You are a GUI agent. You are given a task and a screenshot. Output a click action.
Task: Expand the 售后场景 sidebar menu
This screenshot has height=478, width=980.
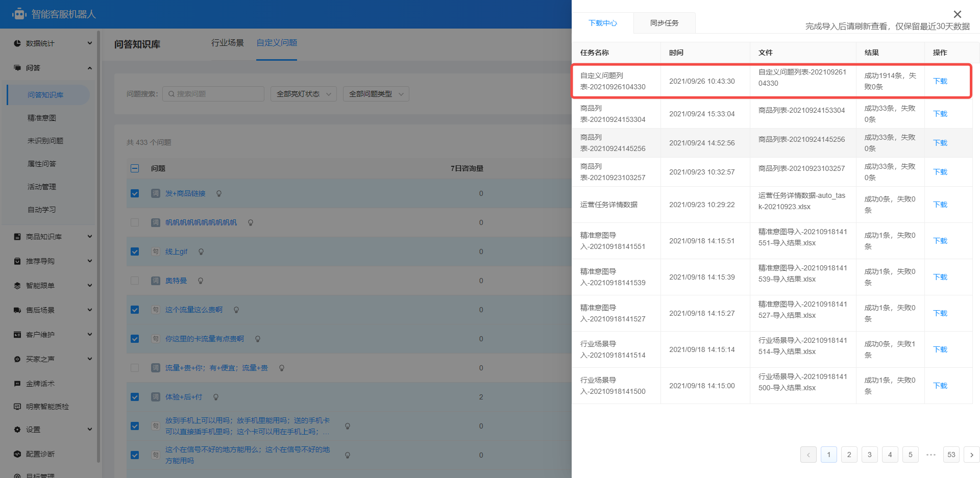click(90, 310)
